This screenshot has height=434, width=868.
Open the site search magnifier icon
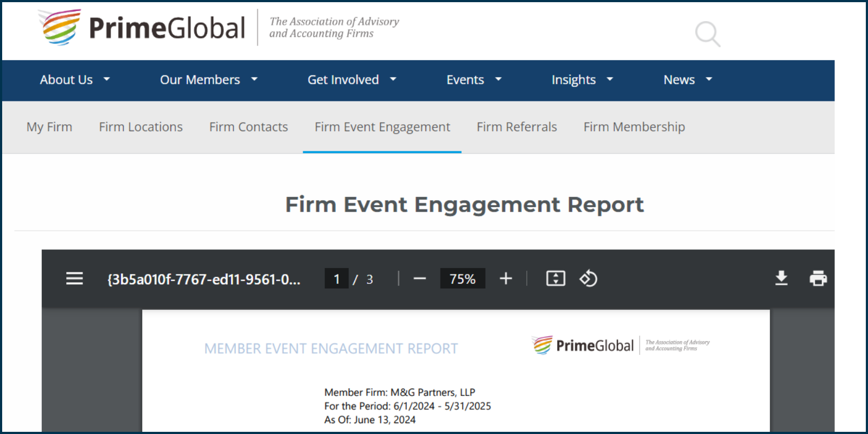tap(708, 34)
